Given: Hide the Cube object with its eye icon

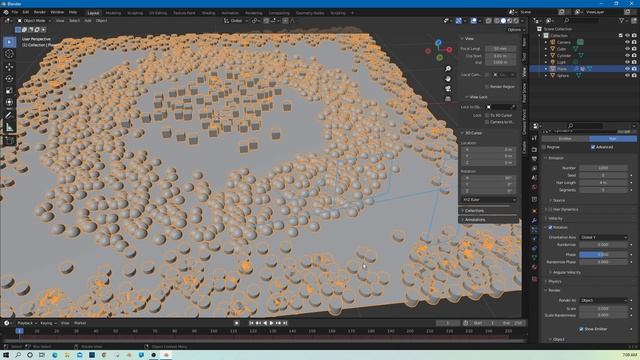Looking at the screenshot, I should [x=627, y=49].
